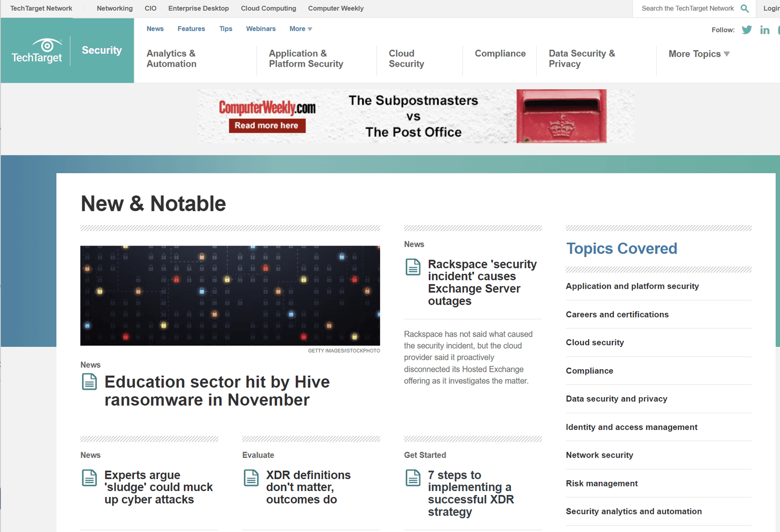
Task: Focus the Search the TechTarget Network field
Action: [x=687, y=8]
